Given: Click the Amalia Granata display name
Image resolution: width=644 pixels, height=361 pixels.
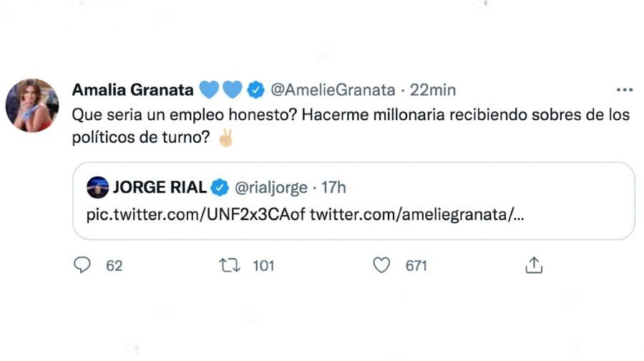Looking at the screenshot, I should 132,90.
